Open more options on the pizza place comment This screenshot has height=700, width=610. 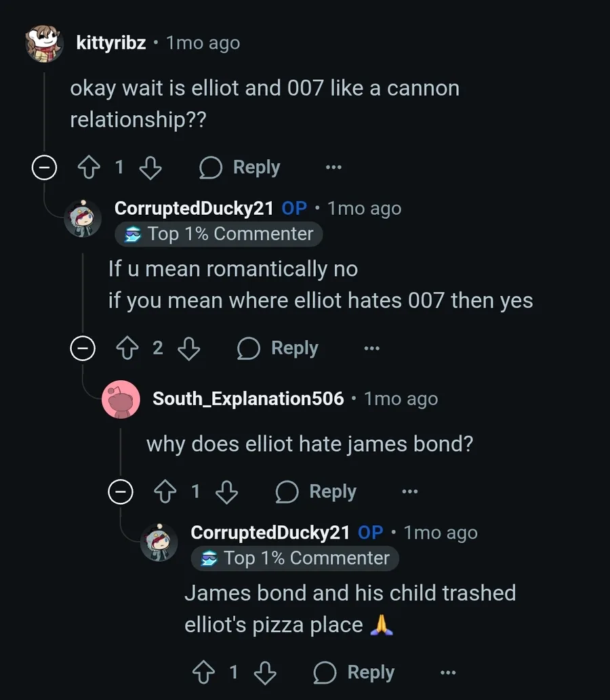[x=448, y=672]
